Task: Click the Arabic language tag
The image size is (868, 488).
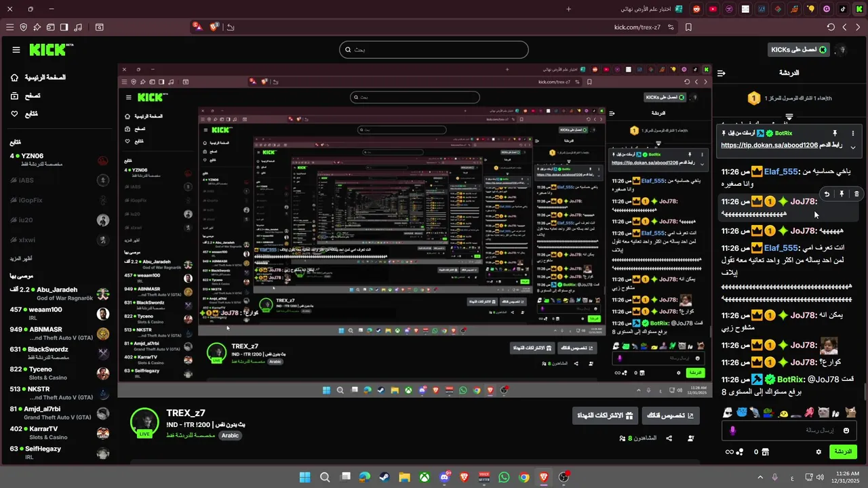Action: (x=230, y=435)
